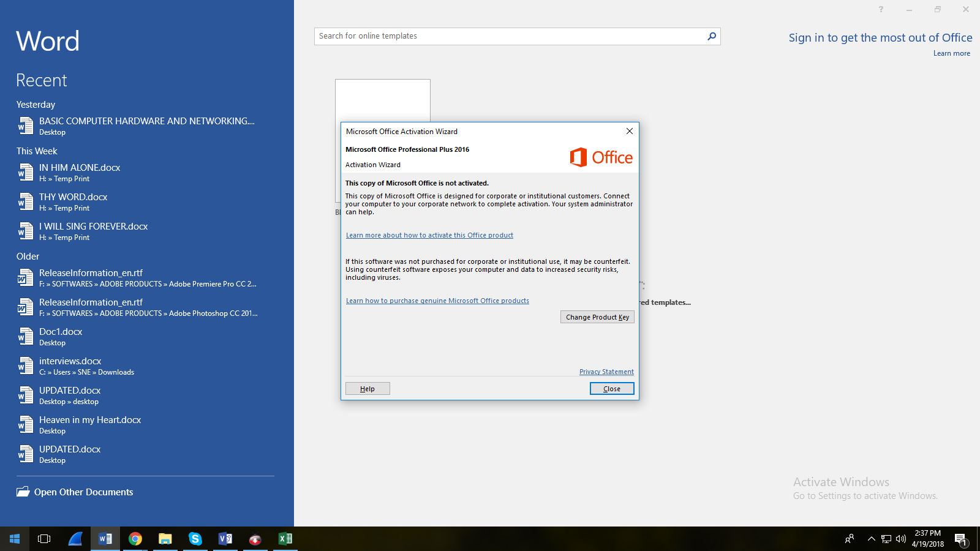
Task: Open UPDATED.docx in Desktop » desktop folder
Action: pos(147,395)
